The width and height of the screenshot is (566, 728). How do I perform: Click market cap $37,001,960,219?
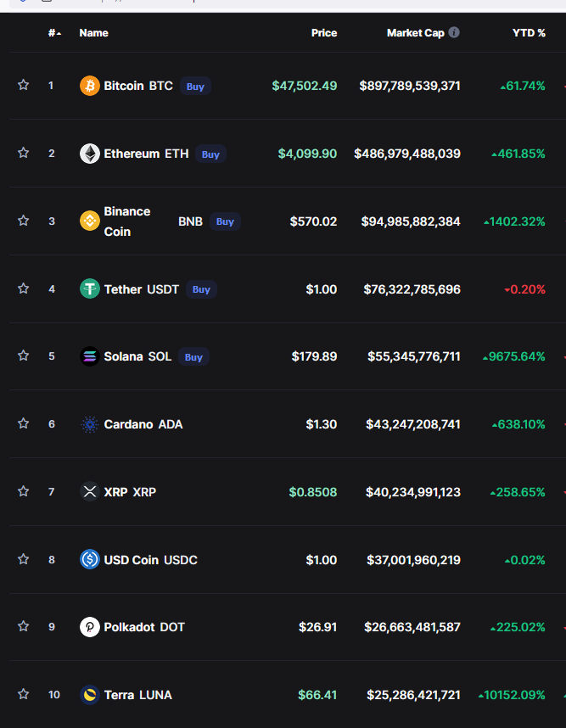coord(414,560)
